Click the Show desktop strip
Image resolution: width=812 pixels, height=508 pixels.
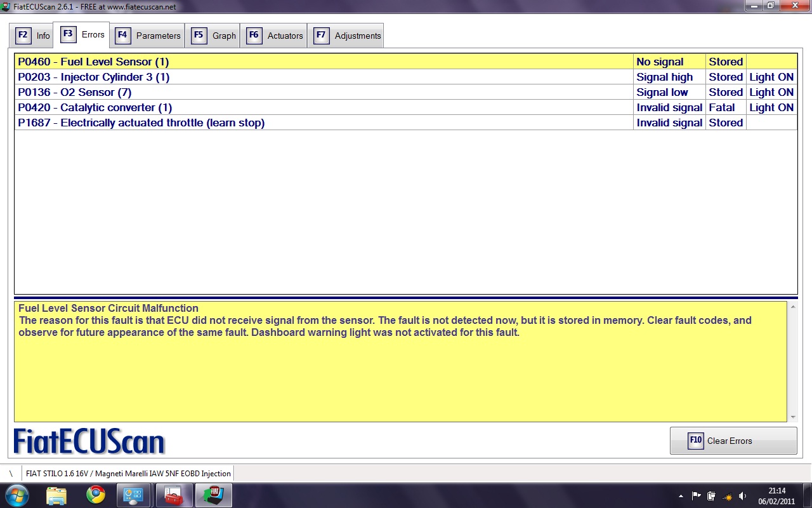807,495
